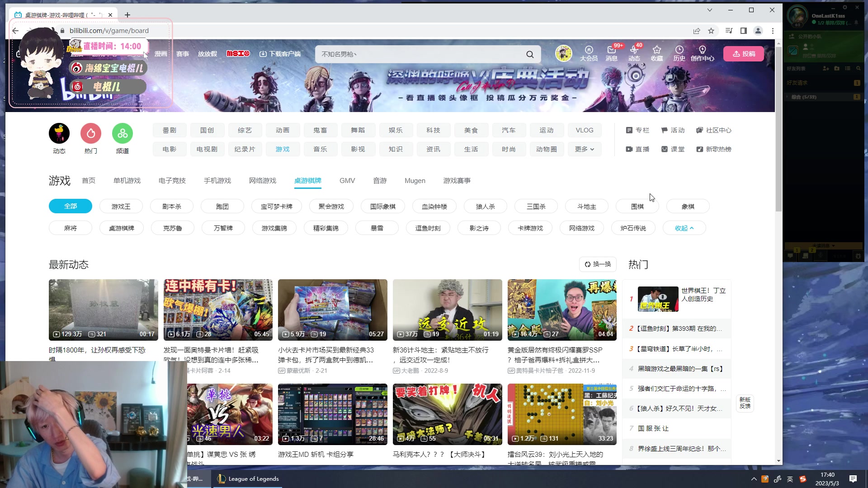Open the VLOG category
Screen dimensions: 868x488
(x=585, y=130)
